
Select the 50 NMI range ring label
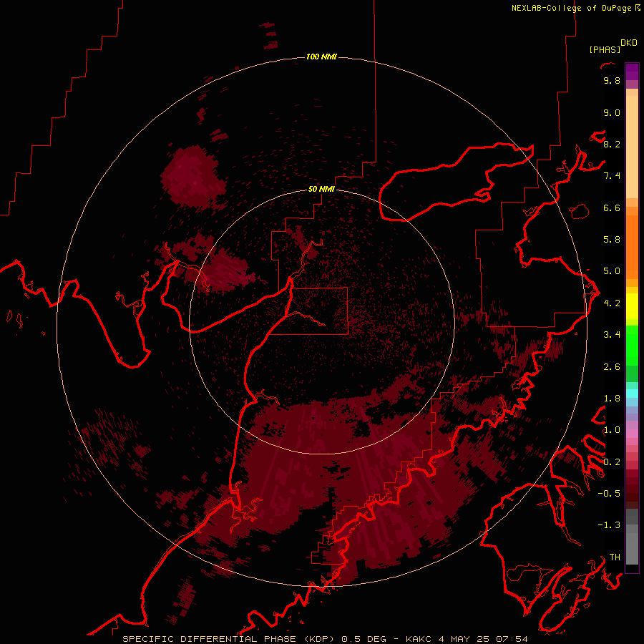(321, 189)
